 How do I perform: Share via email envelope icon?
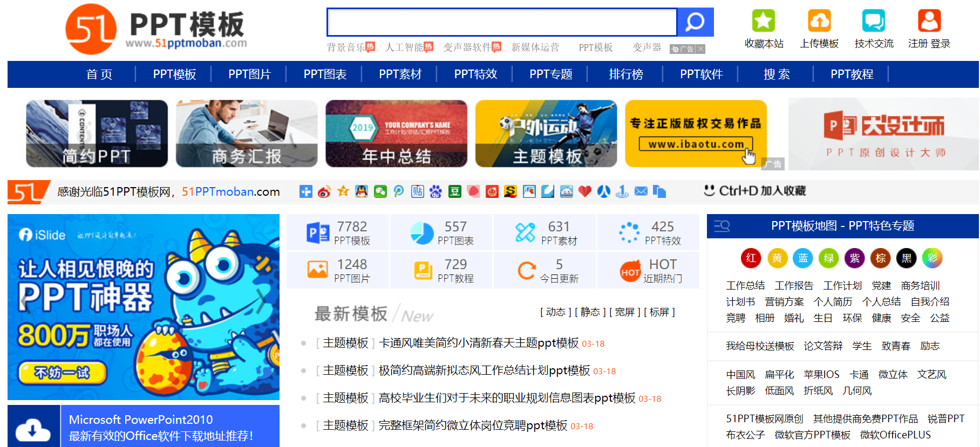click(641, 191)
